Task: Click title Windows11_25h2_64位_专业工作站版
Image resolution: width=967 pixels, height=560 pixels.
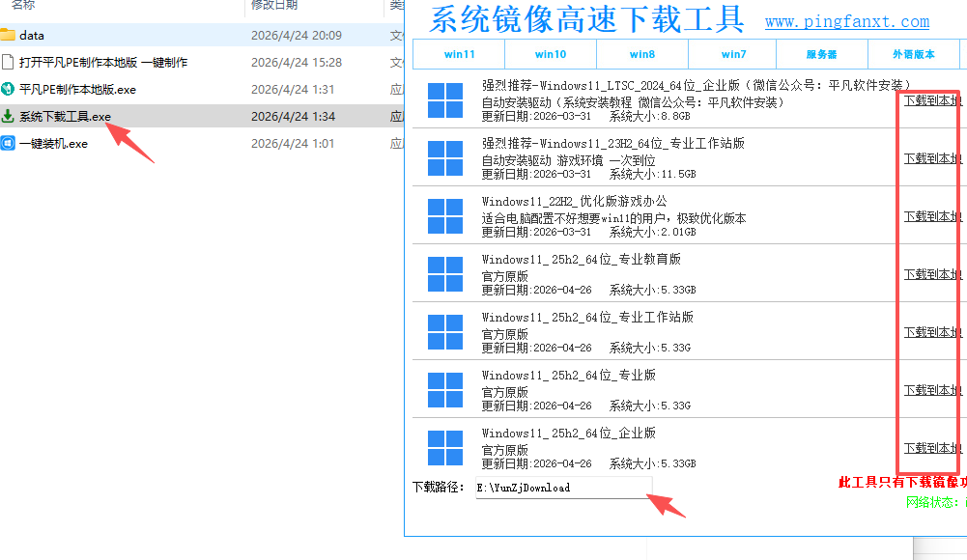Action: coord(587,317)
